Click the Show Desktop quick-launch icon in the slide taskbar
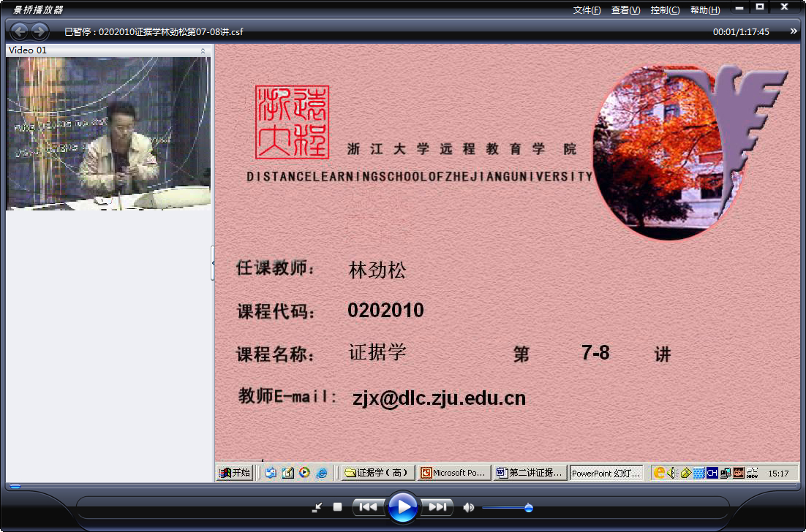806x532 pixels. pyautogui.click(x=271, y=472)
